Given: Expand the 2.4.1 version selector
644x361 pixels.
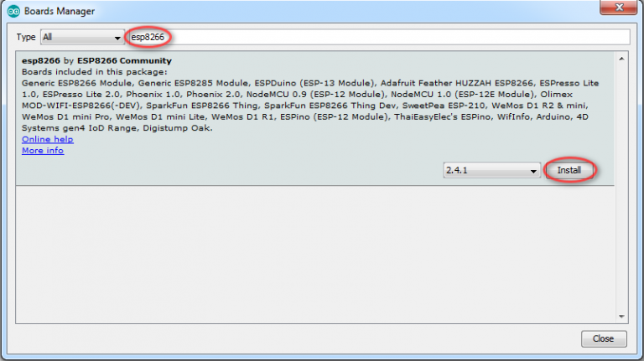Looking at the screenshot, I should pyautogui.click(x=491, y=170).
